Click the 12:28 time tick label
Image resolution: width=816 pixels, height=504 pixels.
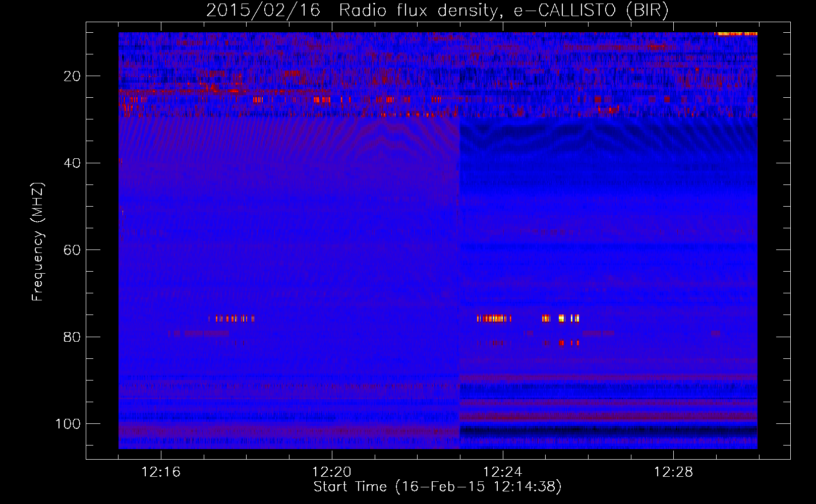674,472
